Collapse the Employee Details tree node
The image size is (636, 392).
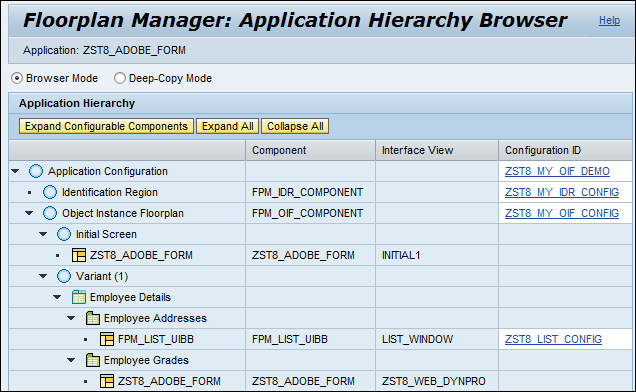pyautogui.click(x=57, y=297)
